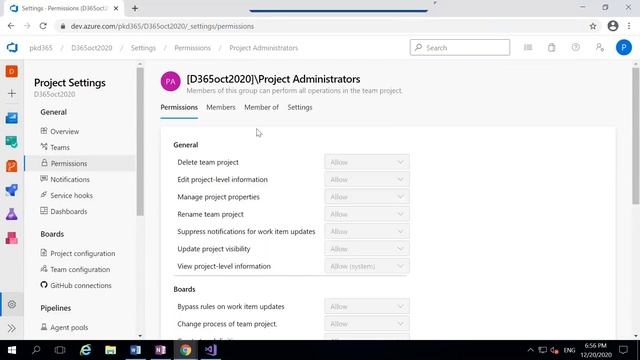640x360 pixels.
Task: Click the sidebar scroll down arrow
Action: pyautogui.click(x=140, y=336)
